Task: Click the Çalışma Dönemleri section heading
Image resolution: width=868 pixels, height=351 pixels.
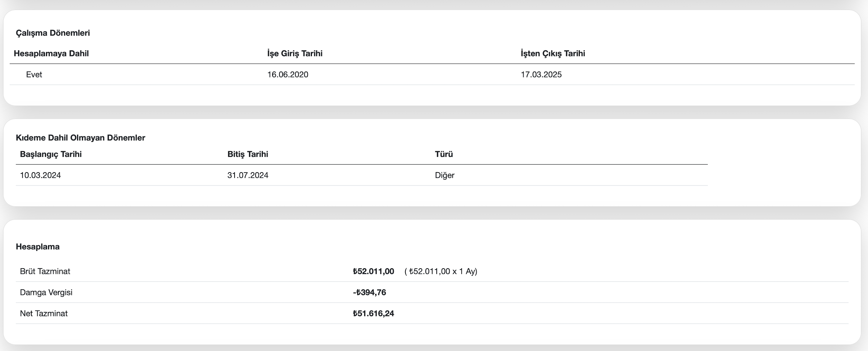Action: [x=53, y=33]
